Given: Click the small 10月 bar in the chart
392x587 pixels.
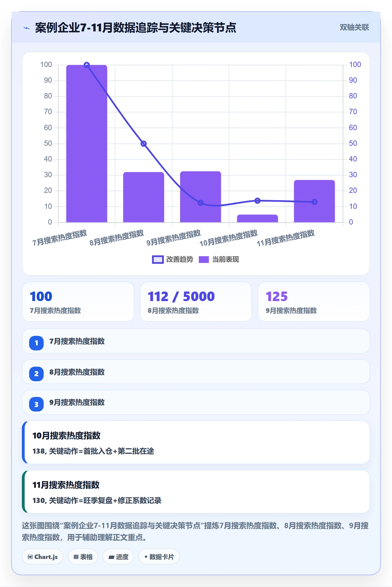Looking at the screenshot, I should click(257, 219).
